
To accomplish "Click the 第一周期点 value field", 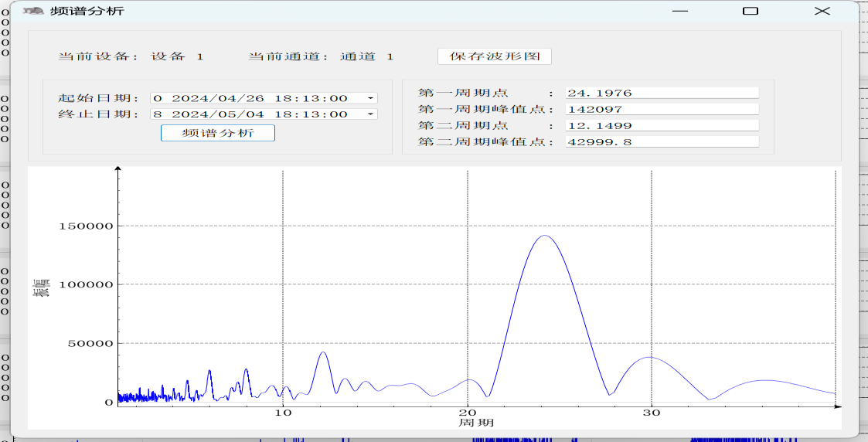I will [x=662, y=93].
